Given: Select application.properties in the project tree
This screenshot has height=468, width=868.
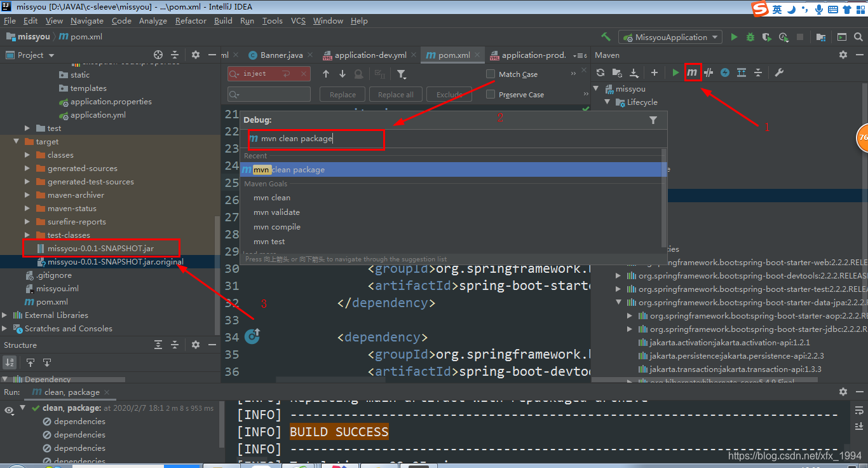Looking at the screenshot, I should pos(111,102).
